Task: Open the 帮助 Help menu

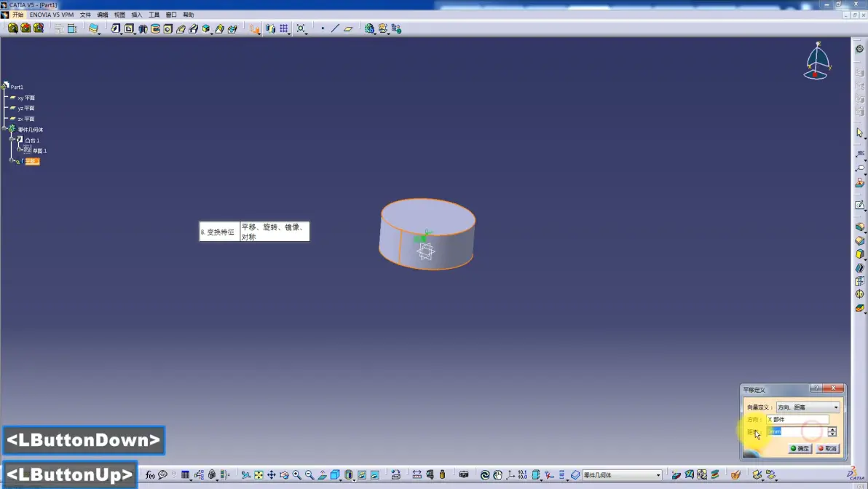Action: pyautogui.click(x=188, y=15)
